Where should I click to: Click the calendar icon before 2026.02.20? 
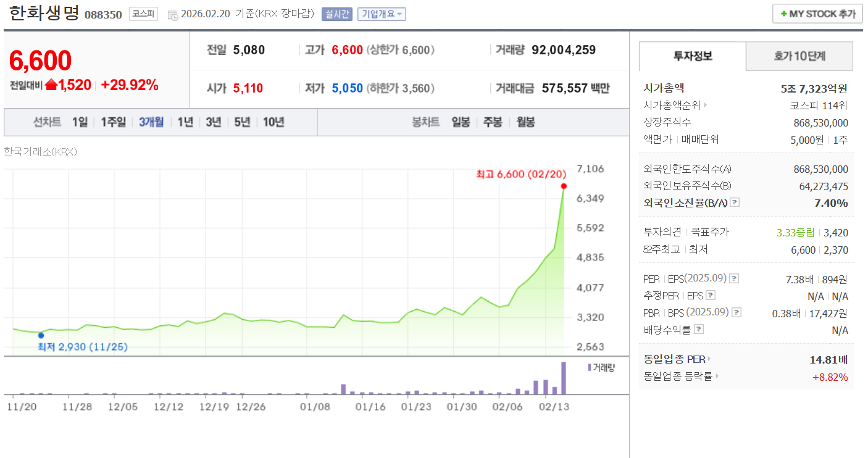[x=173, y=14]
